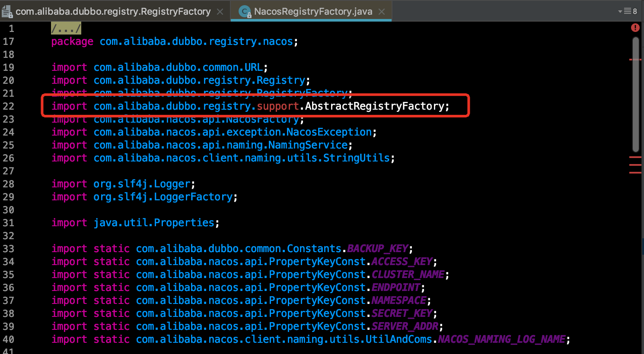Click the CLUSTER_NAME static constant
Screen dimensions: 644x354
pos(408,275)
